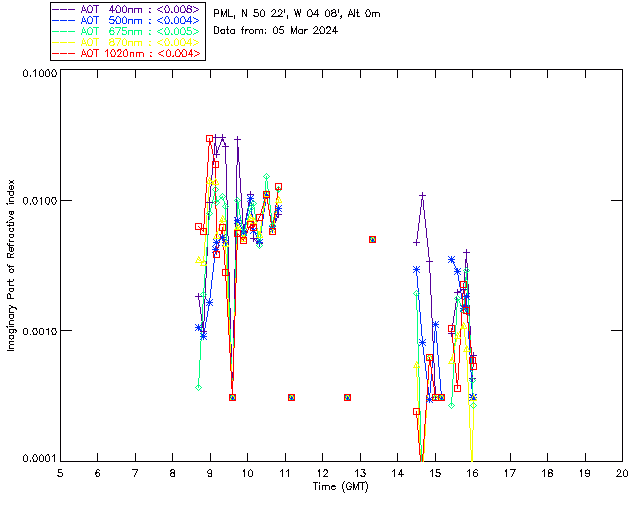
Task: Click the purple dashed line sample for 400nm
Action: [64, 9]
